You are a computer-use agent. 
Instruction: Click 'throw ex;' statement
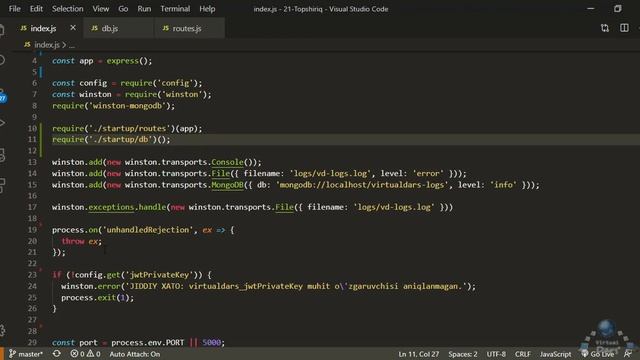click(82, 241)
